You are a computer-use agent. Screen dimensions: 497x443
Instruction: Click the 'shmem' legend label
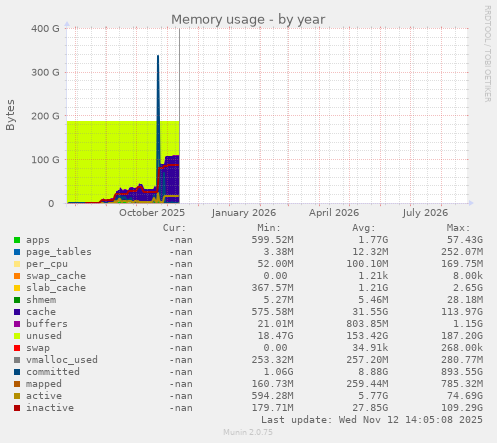pyautogui.click(x=41, y=300)
